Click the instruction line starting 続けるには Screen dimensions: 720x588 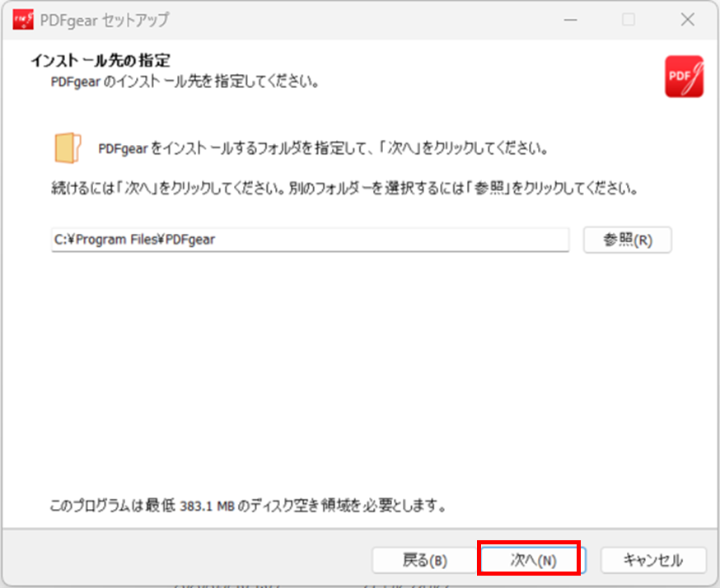(x=344, y=189)
